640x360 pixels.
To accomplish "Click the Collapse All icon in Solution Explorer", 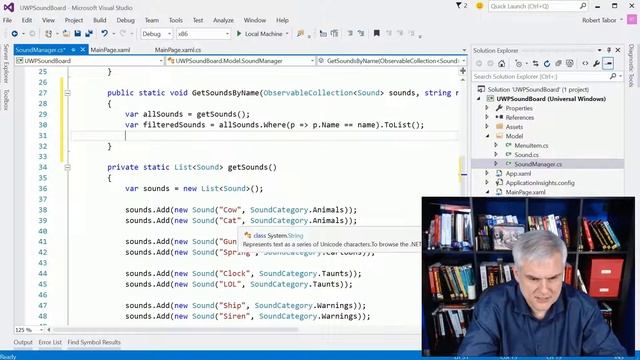I will pyautogui.click(x=558, y=63).
